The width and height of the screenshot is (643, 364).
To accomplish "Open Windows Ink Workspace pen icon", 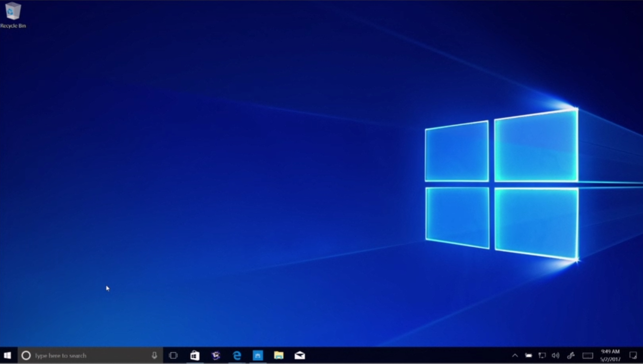I will pos(571,356).
